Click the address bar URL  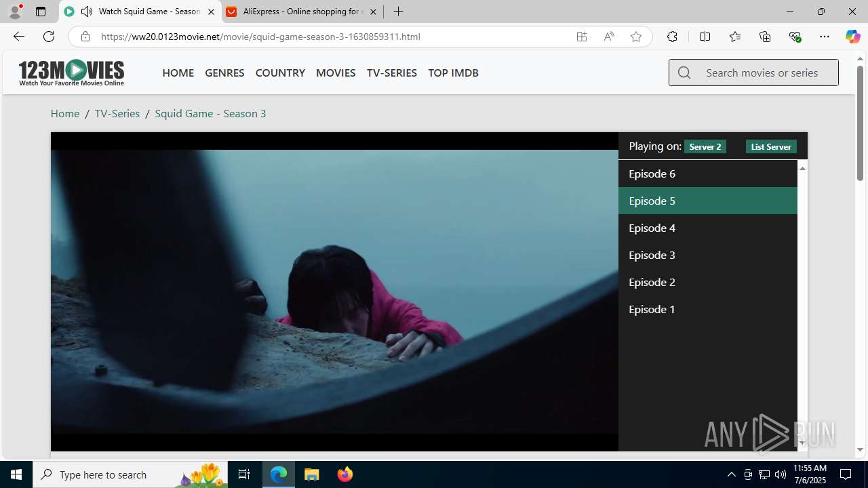pos(260,37)
